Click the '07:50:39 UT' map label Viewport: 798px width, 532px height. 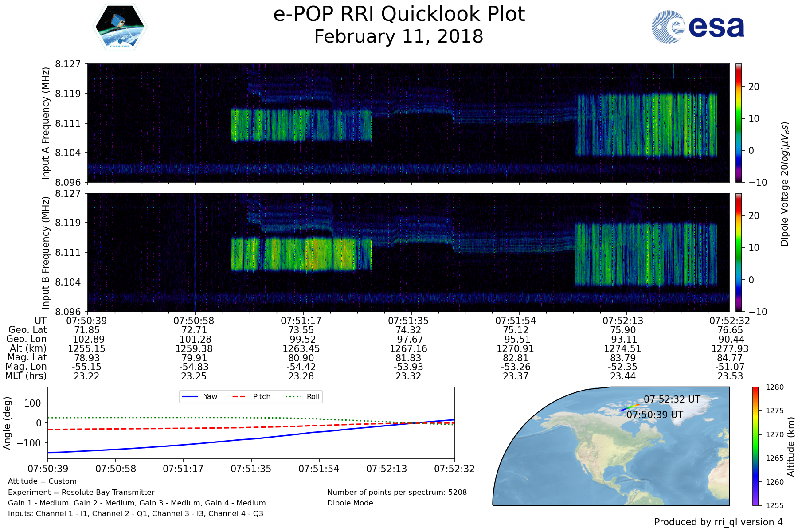[655, 415]
